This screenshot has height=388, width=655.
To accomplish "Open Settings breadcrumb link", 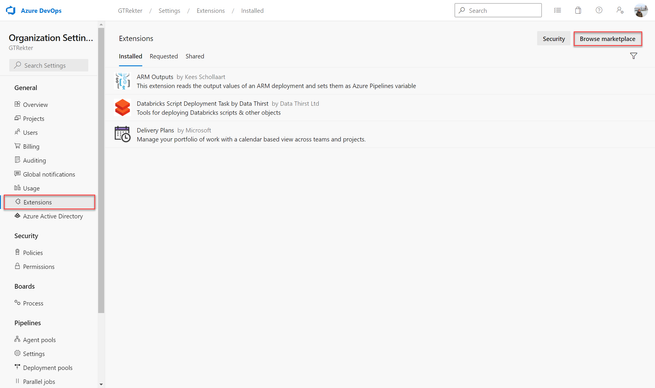I will (x=169, y=11).
